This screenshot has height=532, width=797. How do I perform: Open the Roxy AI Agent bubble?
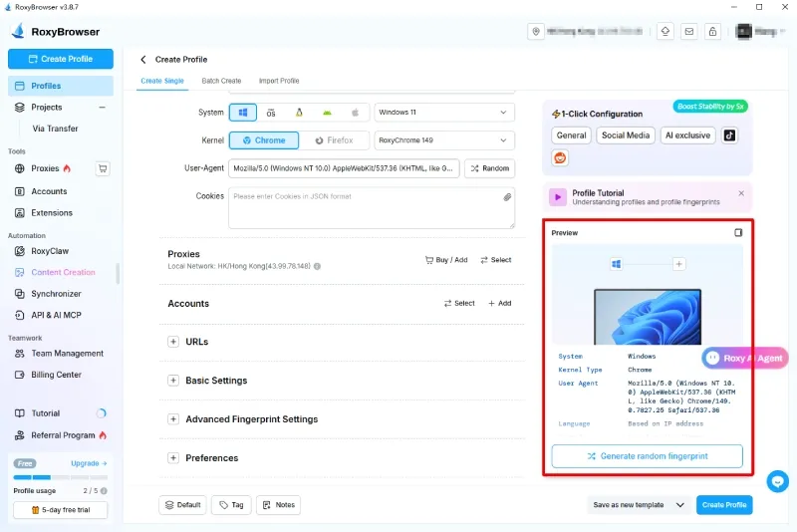coord(745,359)
